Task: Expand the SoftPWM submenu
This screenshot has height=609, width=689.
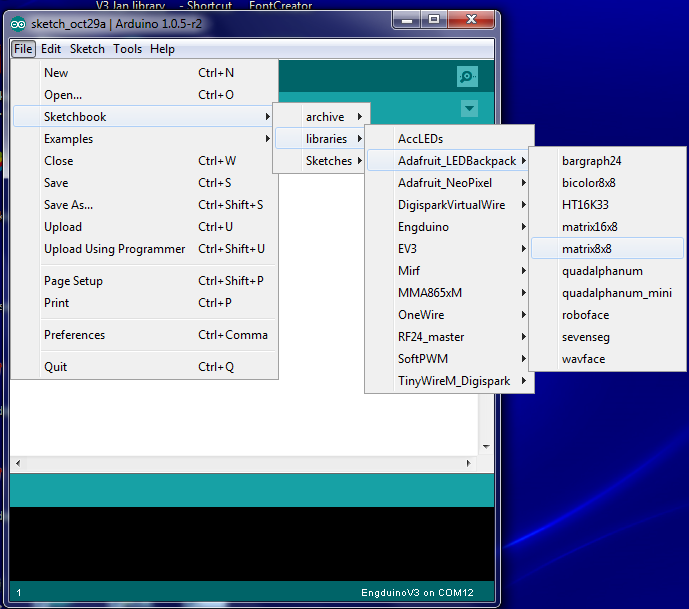Action: (450, 359)
